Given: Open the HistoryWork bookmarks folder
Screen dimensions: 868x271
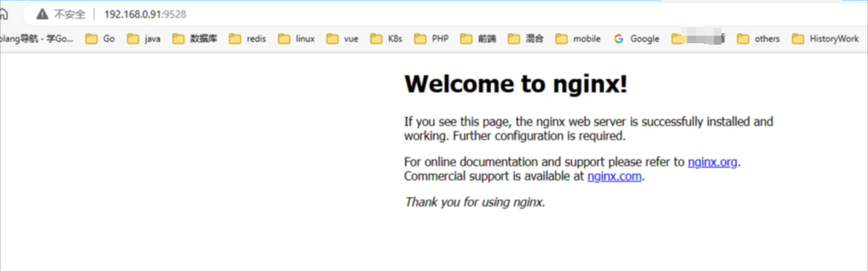Looking at the screenshot, I should [826, 39].
